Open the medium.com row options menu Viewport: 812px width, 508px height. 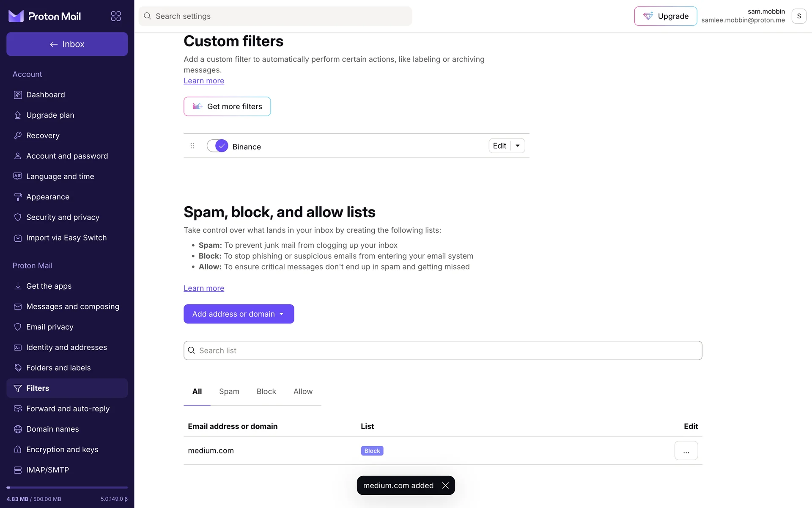tap(686, 450)
